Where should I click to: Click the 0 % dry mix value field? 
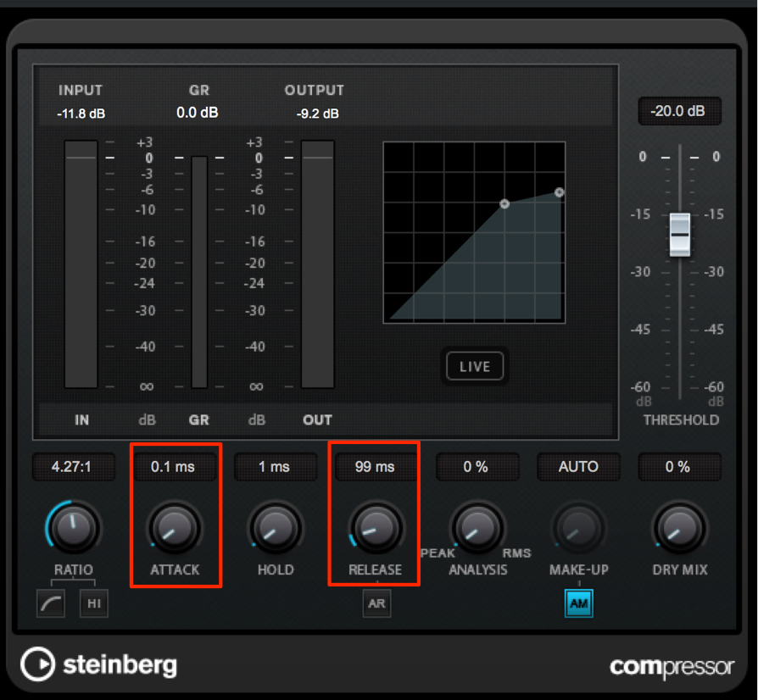tap(680, 467)
